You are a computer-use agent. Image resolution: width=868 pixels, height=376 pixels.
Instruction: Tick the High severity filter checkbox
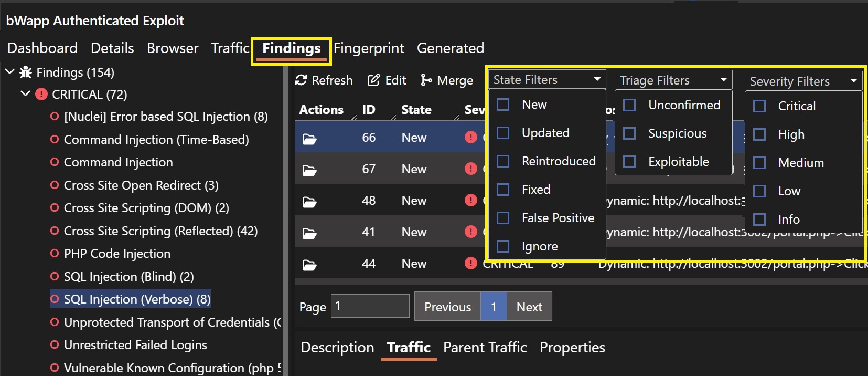point(759,134)
